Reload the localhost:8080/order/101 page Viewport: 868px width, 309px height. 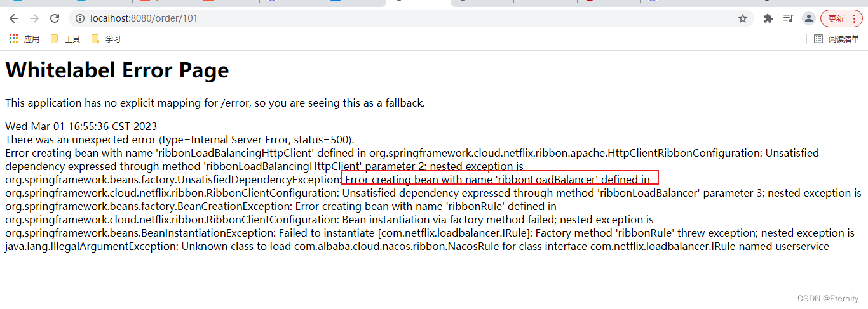pyautogui.click(x=55, y=18)
